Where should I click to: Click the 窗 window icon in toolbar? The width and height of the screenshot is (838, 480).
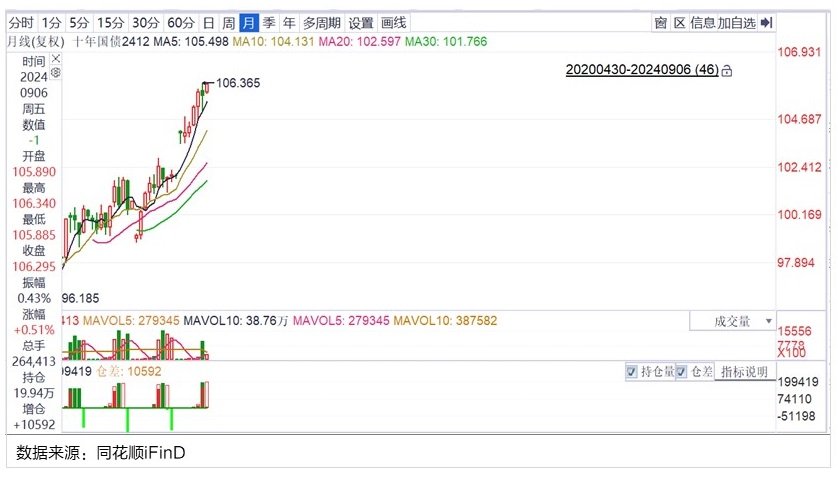(661, 22)
